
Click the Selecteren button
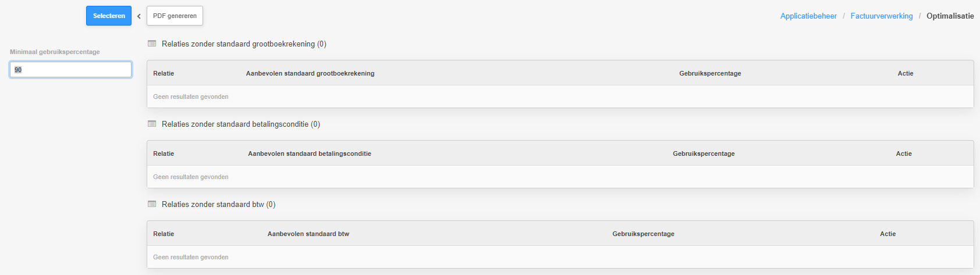(109, 16)
